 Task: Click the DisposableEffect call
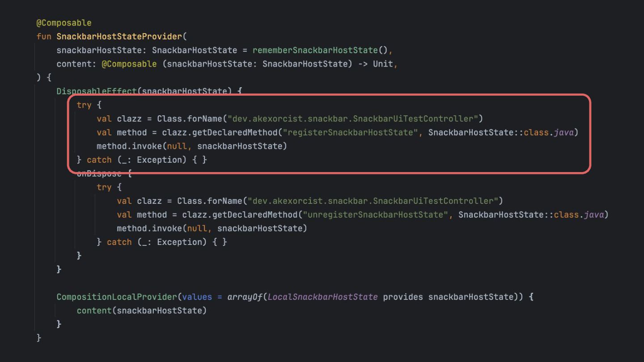(97, 91)
